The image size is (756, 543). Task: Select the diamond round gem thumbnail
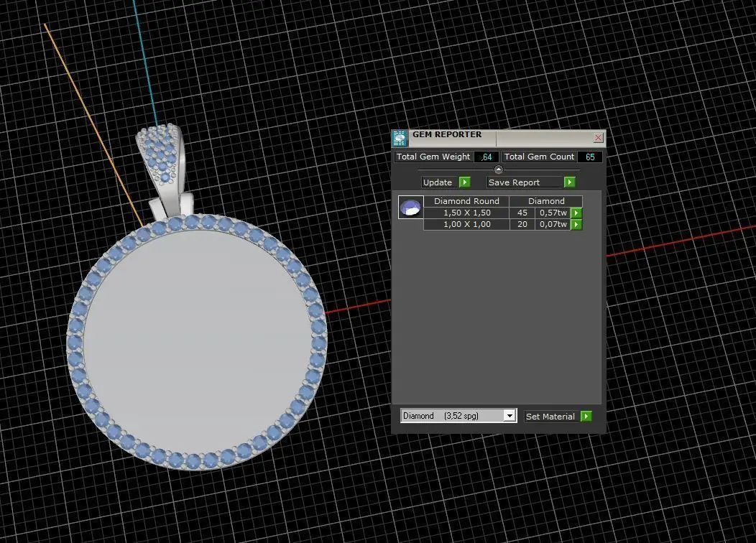coord(411,207)
